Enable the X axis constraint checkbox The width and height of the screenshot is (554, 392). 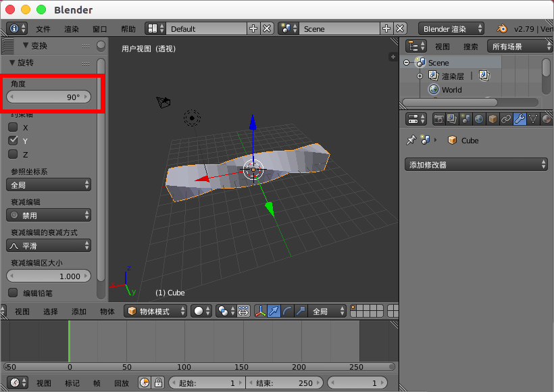point(11,128)
